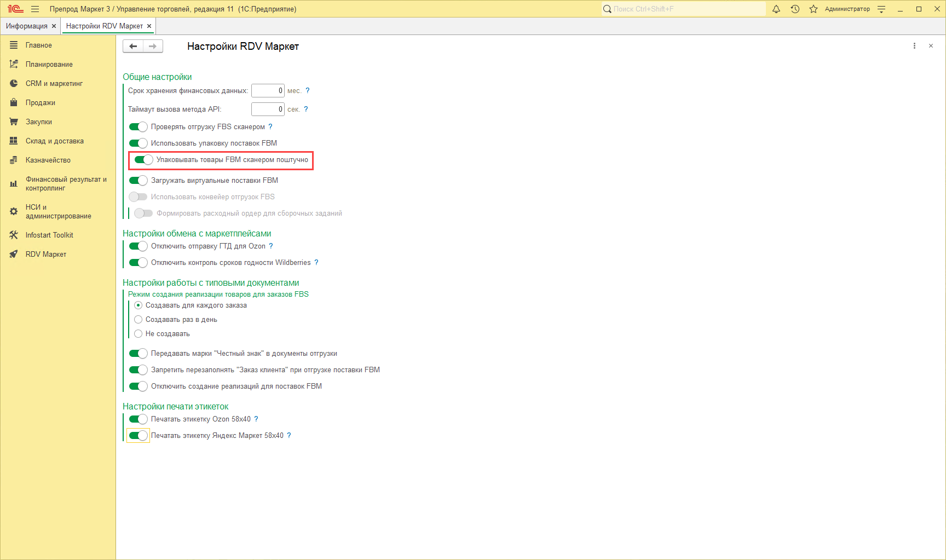The image size is (946, 560).
Task: Open the history clock icon
Action: (x=795, y=9)
